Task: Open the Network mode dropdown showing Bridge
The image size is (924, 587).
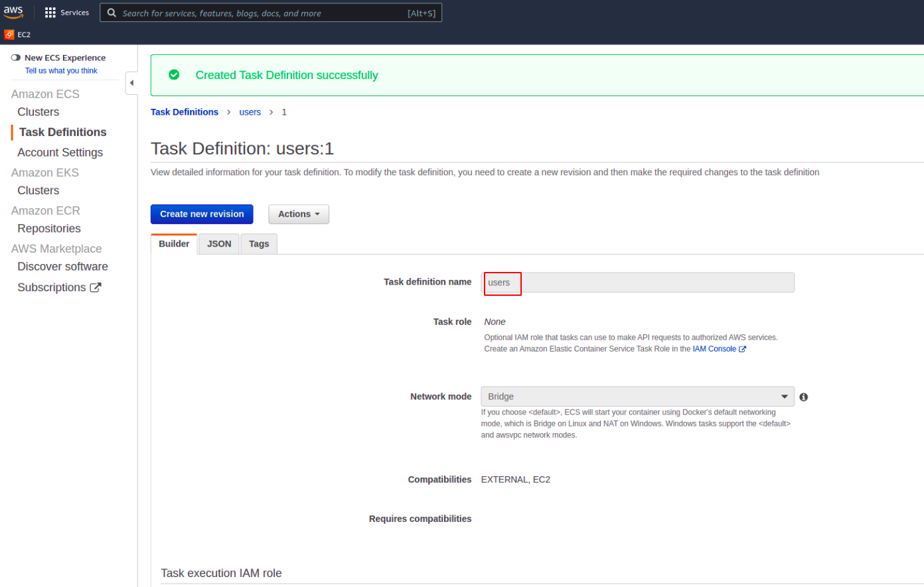Action: point(637,396)
